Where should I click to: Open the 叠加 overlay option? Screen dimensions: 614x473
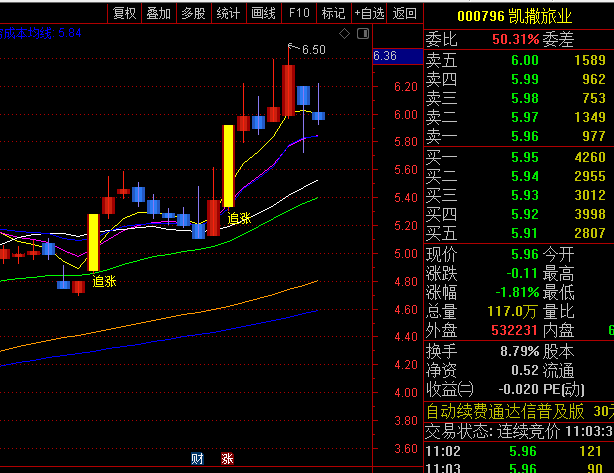pos(159,13)
